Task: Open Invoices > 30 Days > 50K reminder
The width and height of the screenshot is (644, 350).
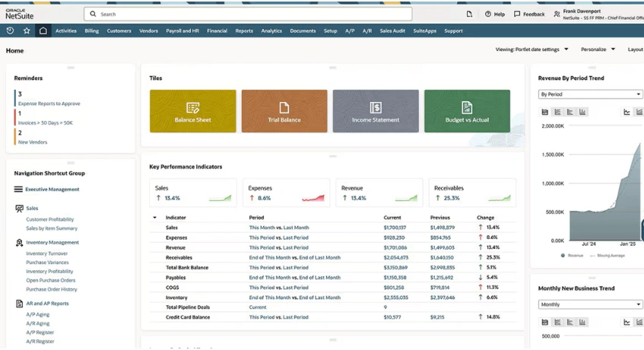Action: pos(45,123)
